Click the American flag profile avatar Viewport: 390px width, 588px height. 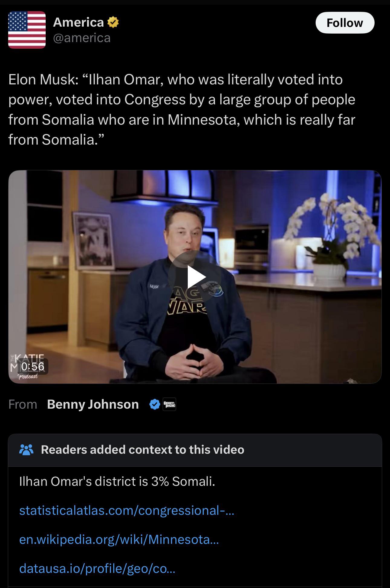pyautogui.click(x=27, y=30)
